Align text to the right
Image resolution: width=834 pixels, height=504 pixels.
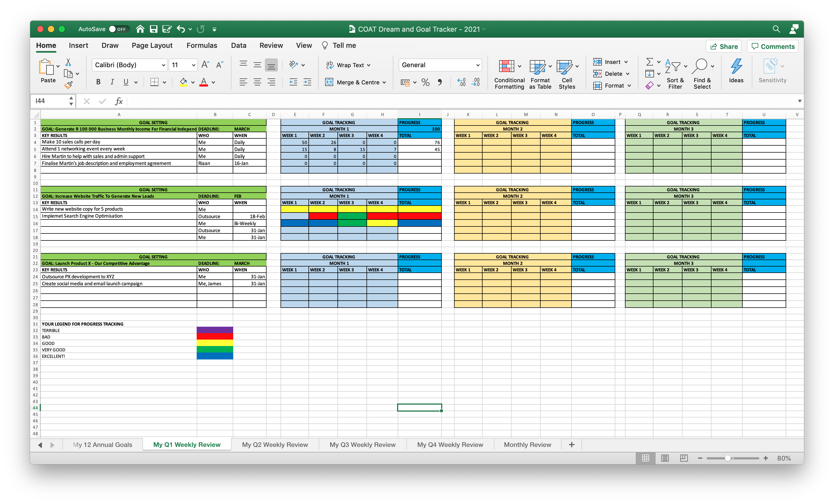tap(271, 82)
